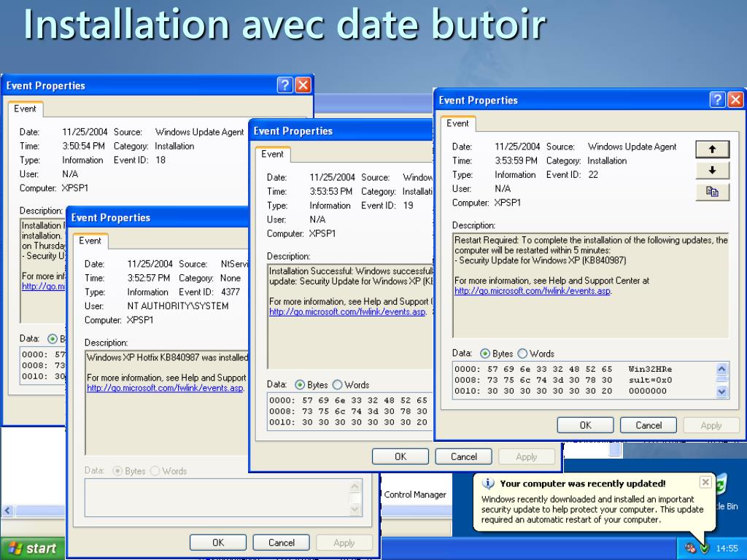Click the down arrow button in Event 22 dialog
Screen dimensions: 747x560
point(712,171)
